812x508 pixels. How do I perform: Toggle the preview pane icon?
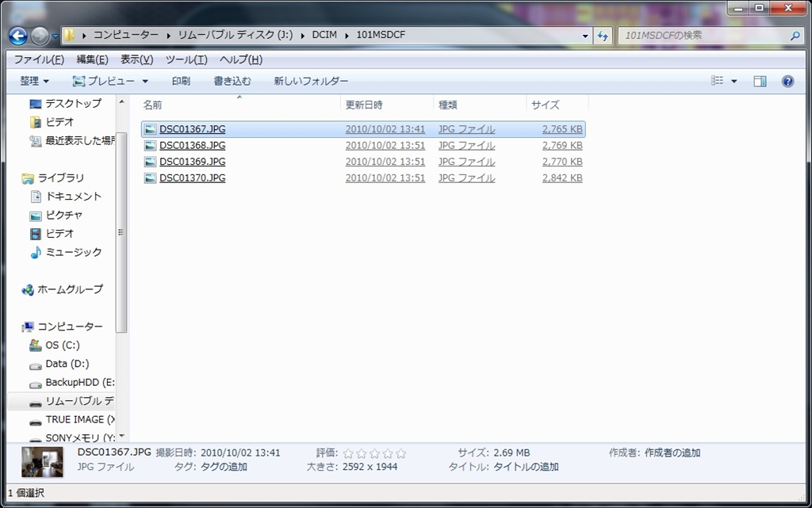click(760, 81)
